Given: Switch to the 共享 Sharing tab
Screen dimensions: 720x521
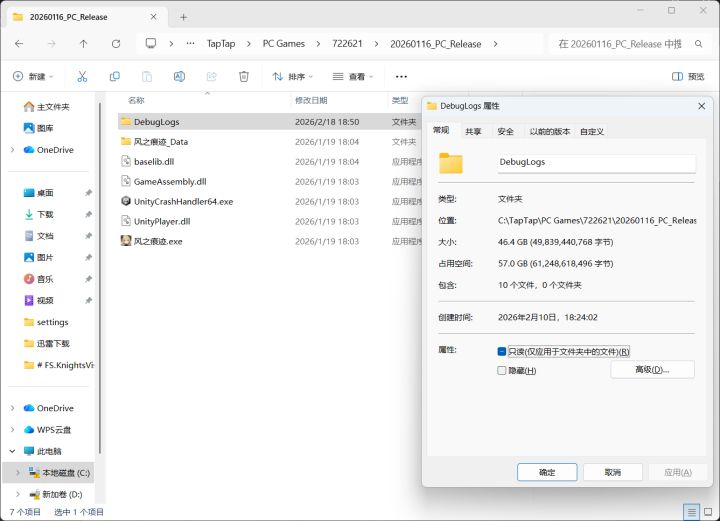Looking at the screenshot, I should point(473,131).
